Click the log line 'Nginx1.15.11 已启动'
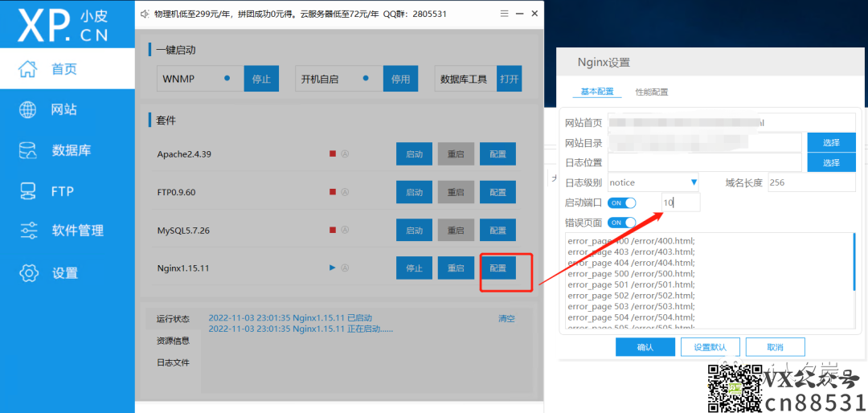The width and height of the screenshot is (868, 413). click(x=290, y=317)
